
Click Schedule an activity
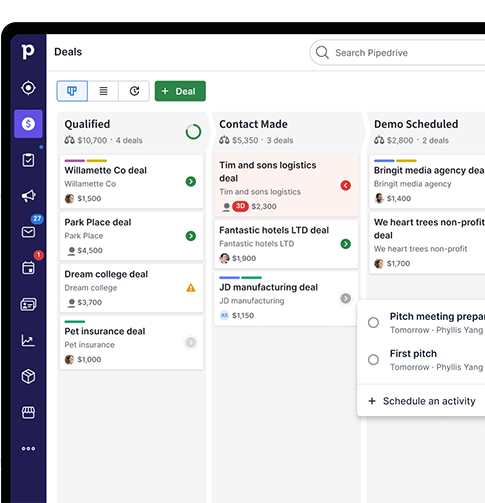tap(422, 401)
